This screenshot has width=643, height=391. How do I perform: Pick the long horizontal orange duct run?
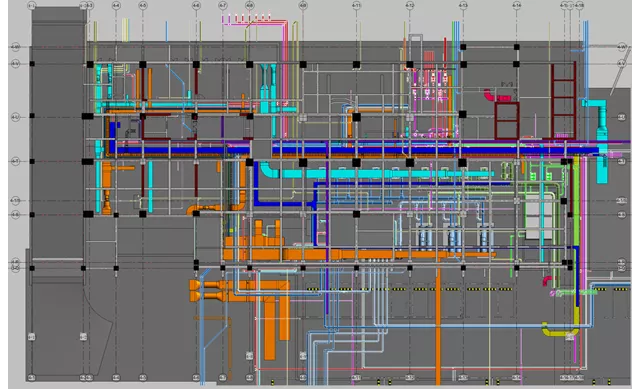click(359, 254)
